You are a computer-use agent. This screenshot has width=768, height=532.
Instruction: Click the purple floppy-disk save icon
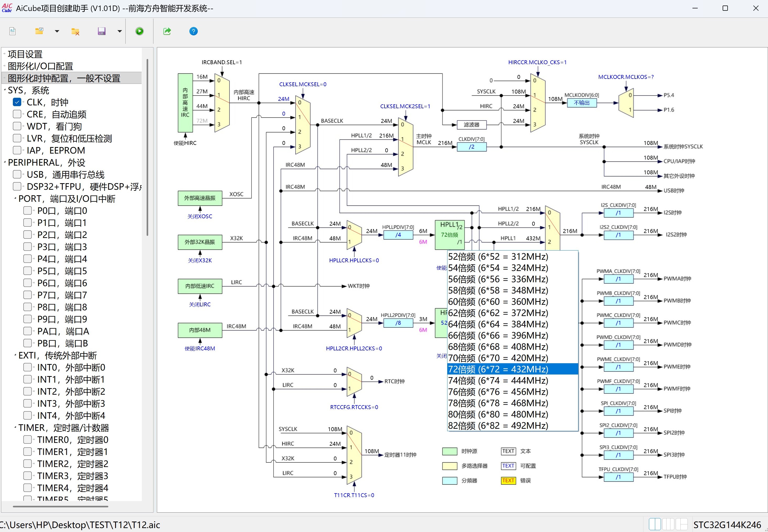[102, 31]
